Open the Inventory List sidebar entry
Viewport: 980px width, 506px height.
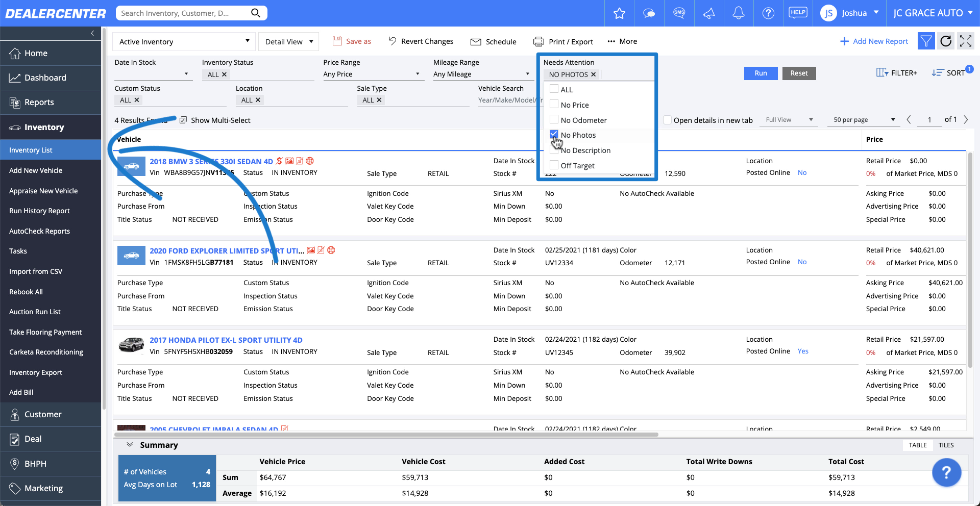[x=31, y=149]
